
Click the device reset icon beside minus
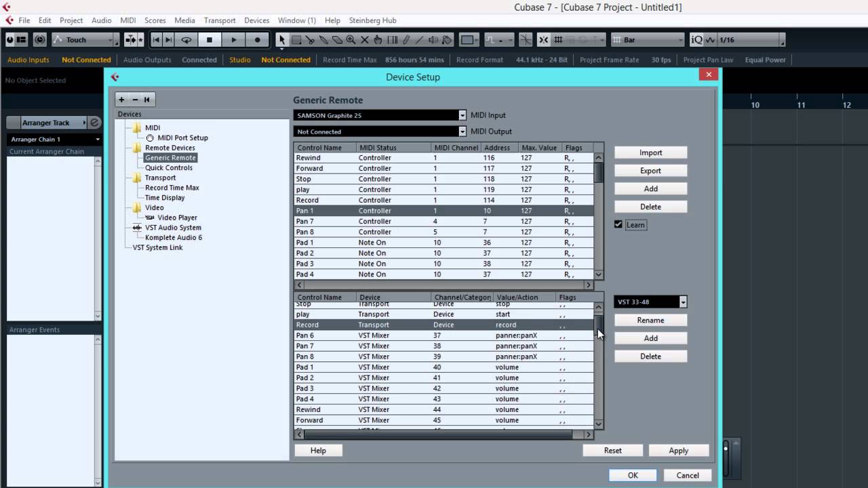pos(146,100)
